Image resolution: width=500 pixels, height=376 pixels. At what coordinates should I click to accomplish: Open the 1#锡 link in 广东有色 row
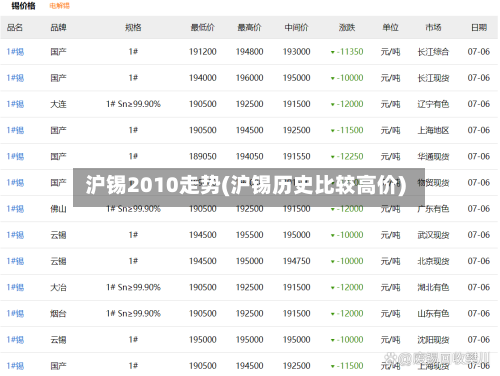point(15,209)
